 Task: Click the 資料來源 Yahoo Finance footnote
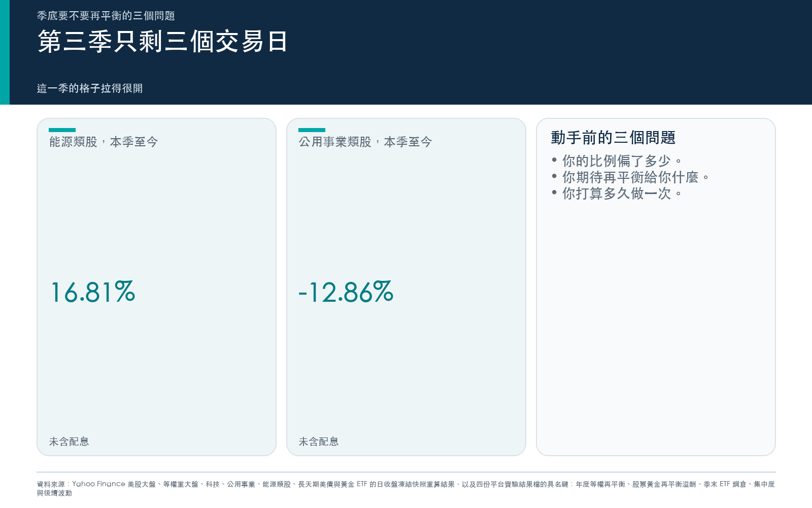(x=406, y=488)
